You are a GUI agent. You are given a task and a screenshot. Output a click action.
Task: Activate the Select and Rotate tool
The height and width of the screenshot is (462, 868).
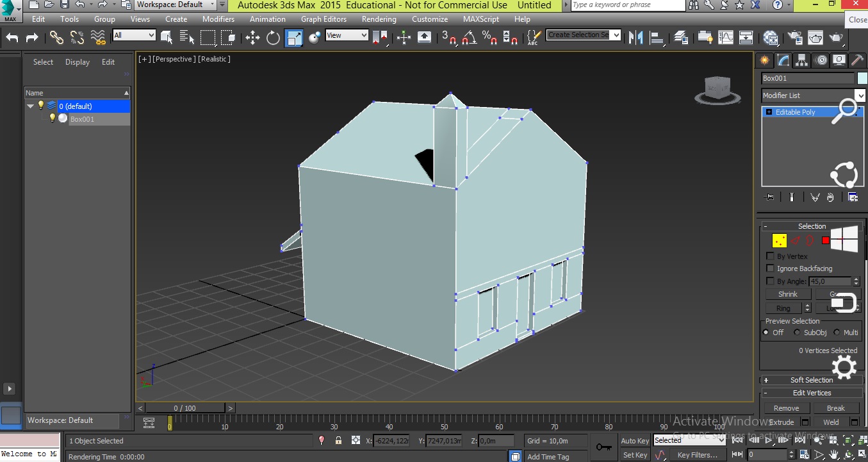coord(273,38)
